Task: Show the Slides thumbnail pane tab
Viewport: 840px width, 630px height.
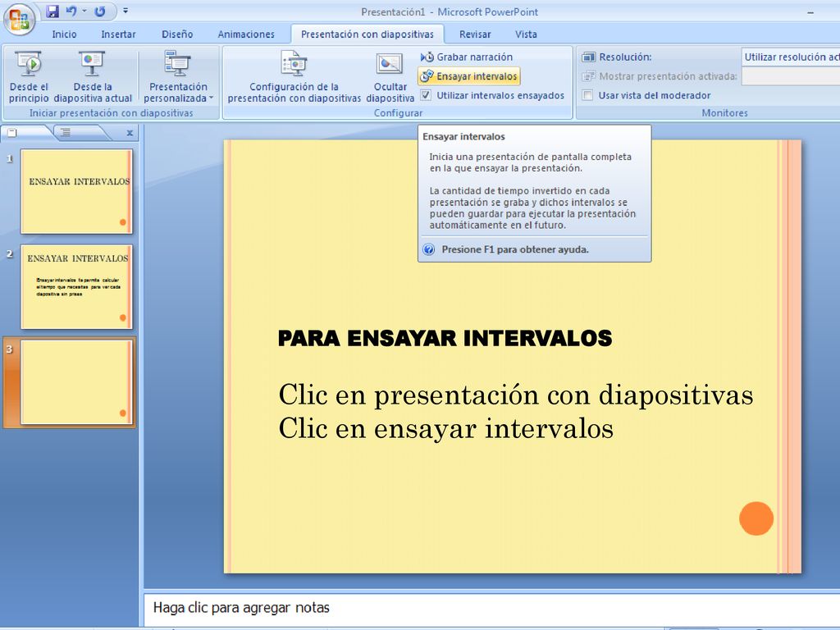Action: click(x=13, y=132)
